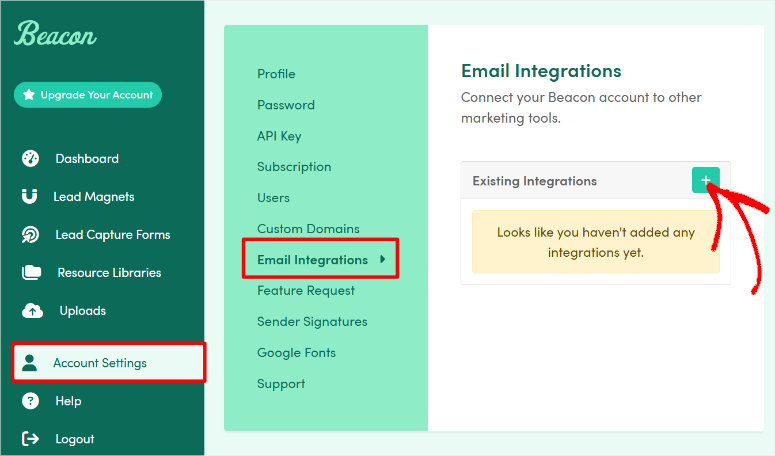Open the Profile settings tab
Image resolution: width=775 pixels, height=456 pixels.
click(x=276, y=74)
